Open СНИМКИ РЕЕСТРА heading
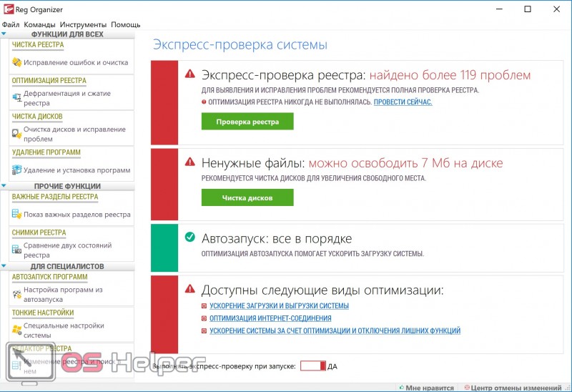 pyautogui.click(x=39, y=232)
